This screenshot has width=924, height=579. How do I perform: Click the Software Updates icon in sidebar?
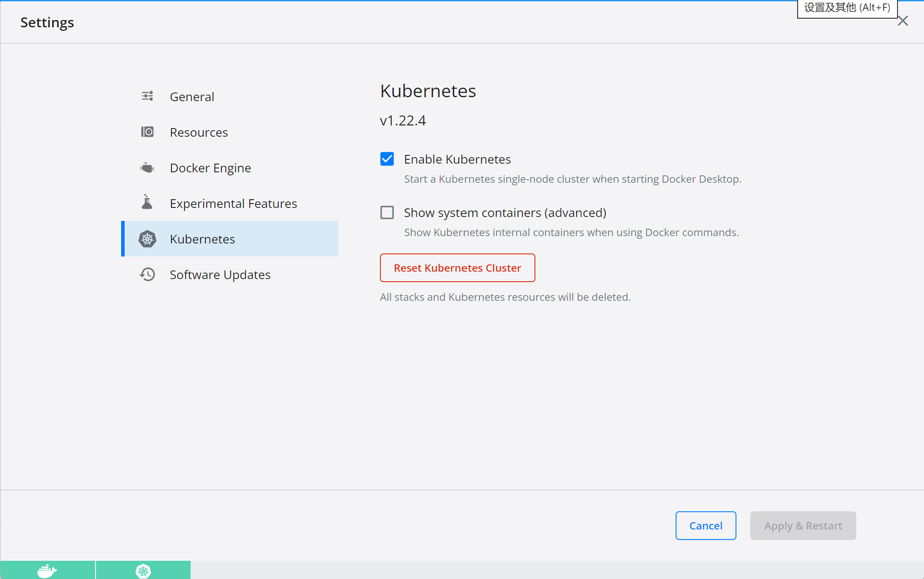coord(147,274)
